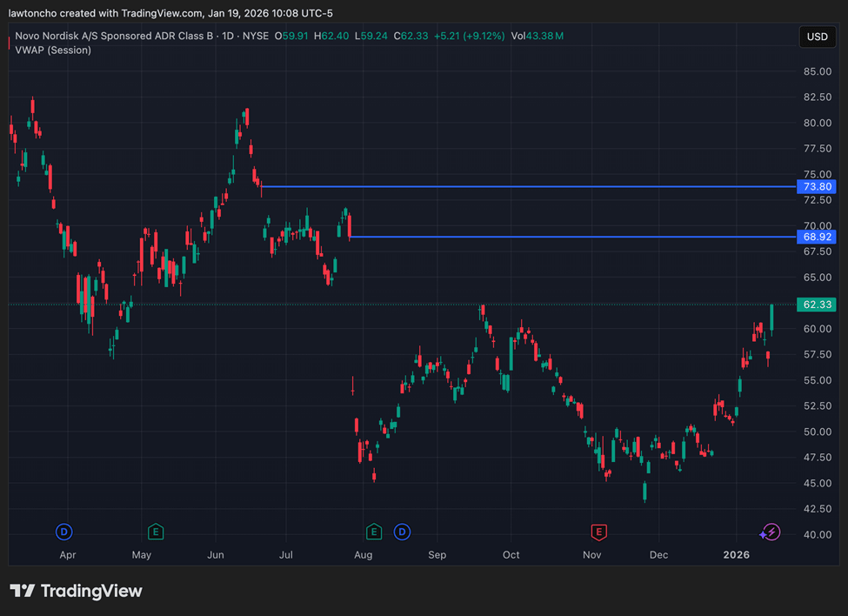Click the Nov label on time axis
The image size is (848, 616).
[592, 555]
